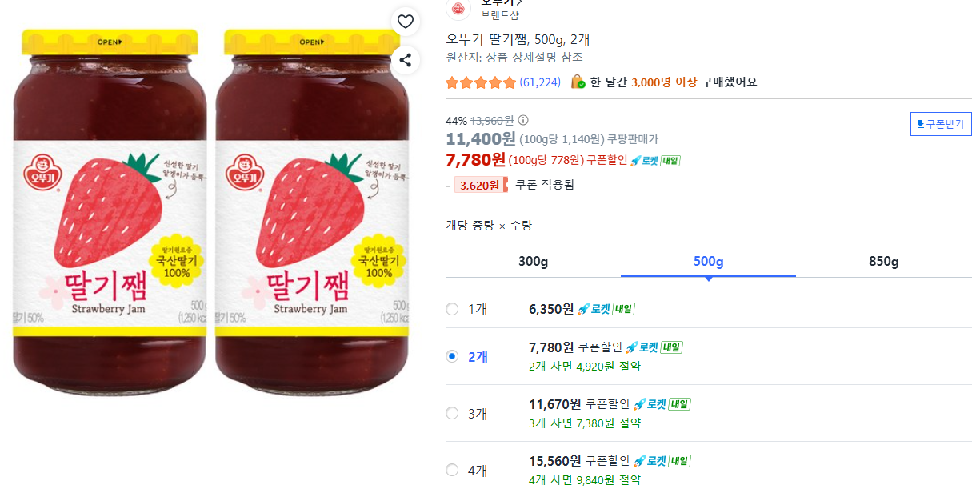The width and height of the screenshot is (980, 501).
Task: Click the download icon on 쿠폰받기
Action: click(x=920, y=125)
